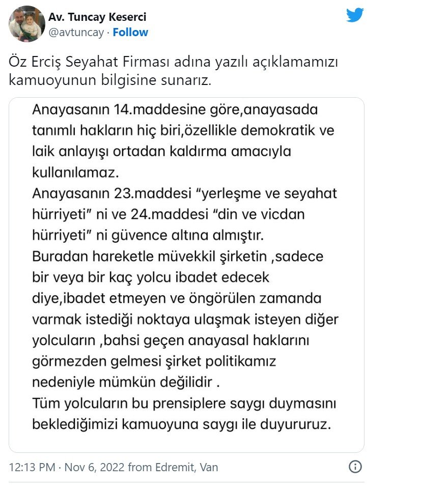The image size is (448, 489).
Task: Open the attached statement image
Action: pyautogui.click(x=186, y=275)
